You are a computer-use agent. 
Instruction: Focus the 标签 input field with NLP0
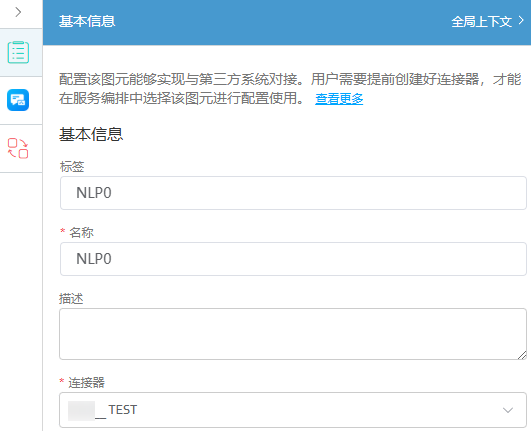(x=293, y=193)
